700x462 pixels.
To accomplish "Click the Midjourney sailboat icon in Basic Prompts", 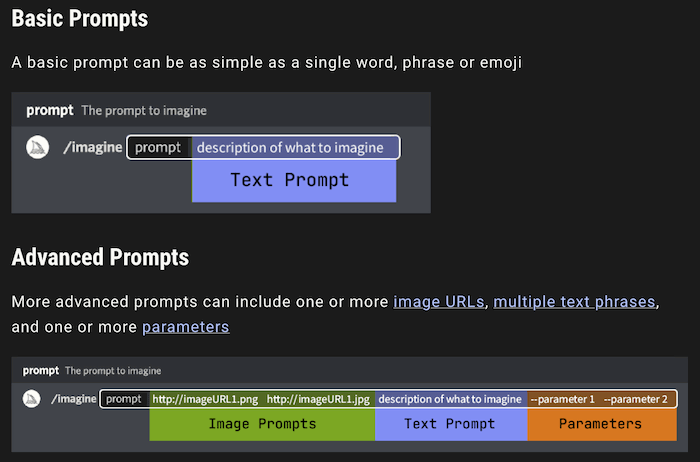I will click(37, 147).
